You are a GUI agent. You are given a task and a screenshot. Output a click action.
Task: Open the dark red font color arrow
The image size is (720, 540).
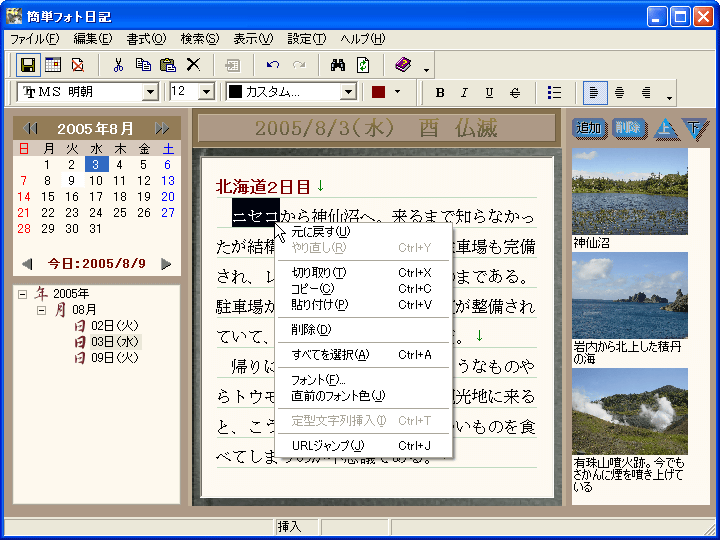[398, 92]
